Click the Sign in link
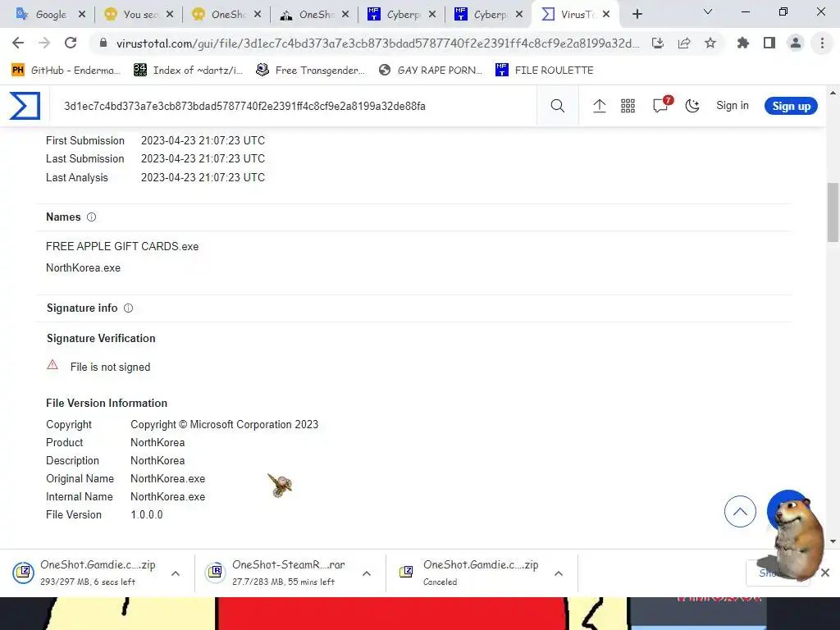 click(733, 106)
